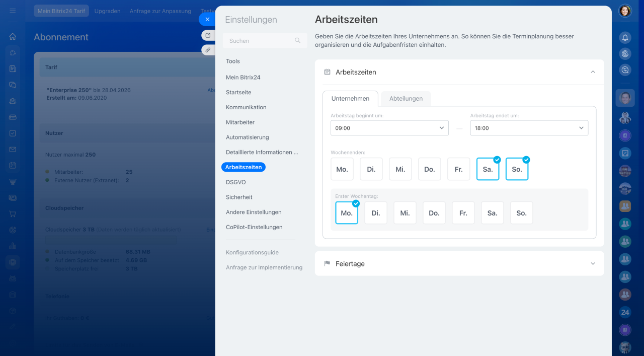Image resolution: width=644 pixels, height=356 pixels.
Task: Open the CRM funnel icon in sidebar
Action: [x=13, y=181]
